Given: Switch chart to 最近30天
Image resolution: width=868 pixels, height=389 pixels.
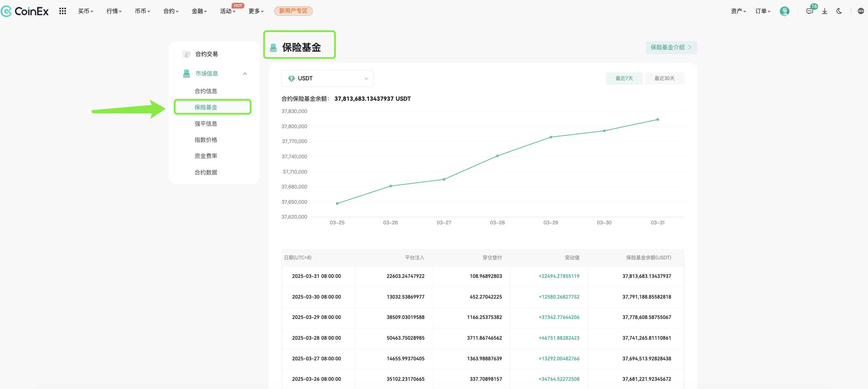Looking at the screenshot, I should (x=664, y=78).
